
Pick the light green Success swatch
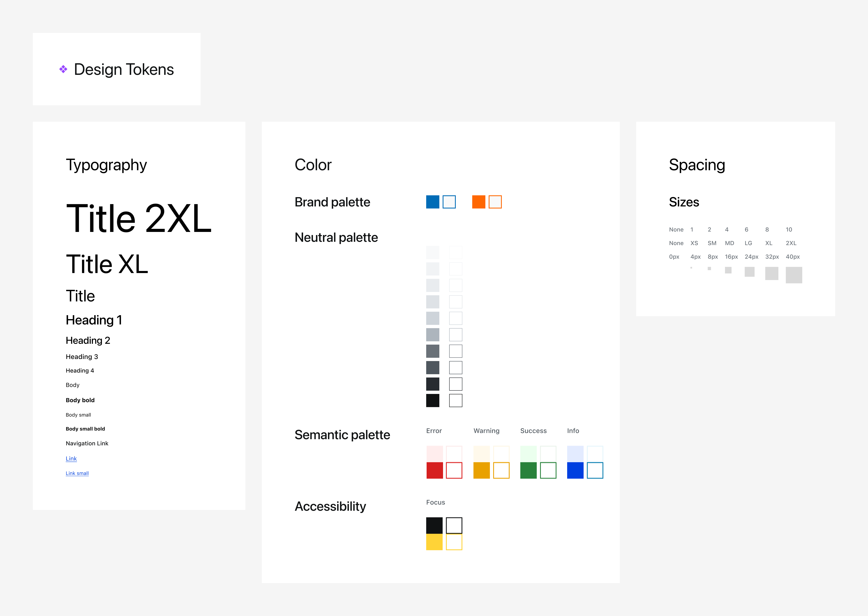click(528, 454)
